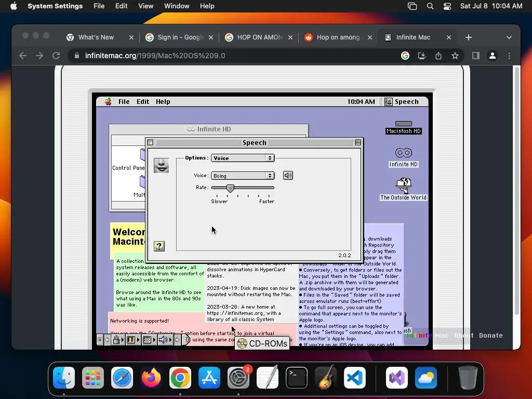This screenshot has height=399, width=532.
Task: Click the Control Strip left scroll arrow
Action: (107, 340)
